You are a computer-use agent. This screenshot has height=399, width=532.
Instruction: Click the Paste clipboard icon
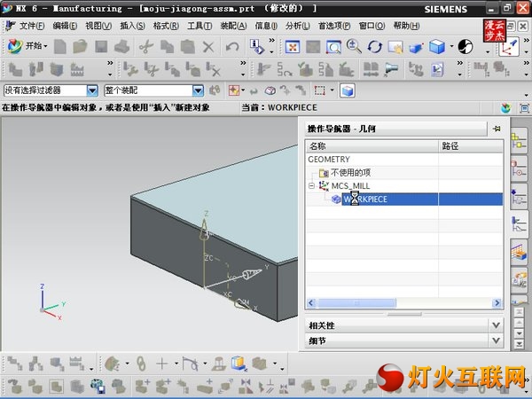[x=188, y=46]
